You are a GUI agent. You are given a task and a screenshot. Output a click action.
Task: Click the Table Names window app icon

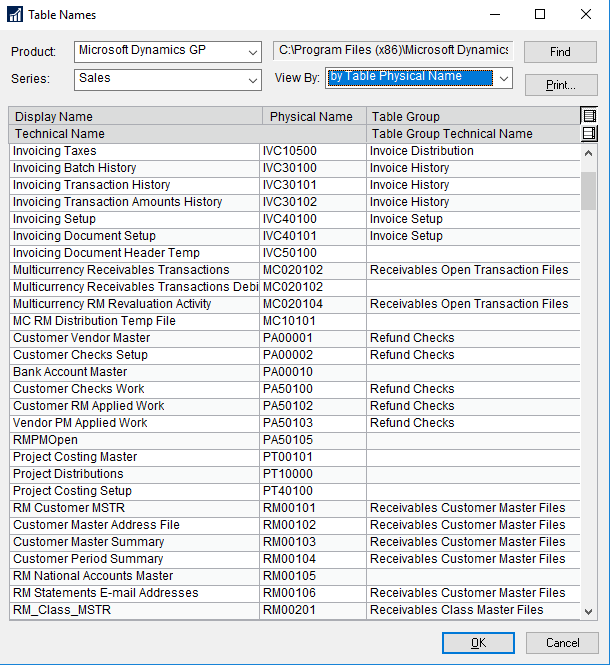point(14,15)
